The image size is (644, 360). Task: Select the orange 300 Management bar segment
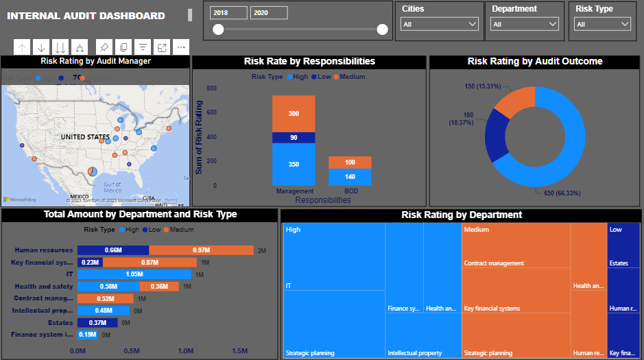coord(294,113)
